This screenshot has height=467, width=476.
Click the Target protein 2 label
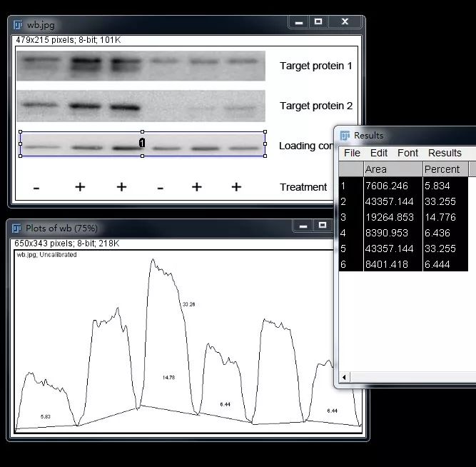315,106
